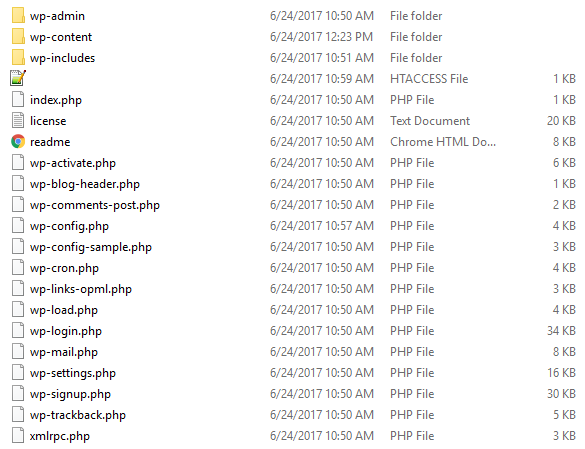Click the xmlrpc.php file icon
585x449 pixels.
click(18, 436)
